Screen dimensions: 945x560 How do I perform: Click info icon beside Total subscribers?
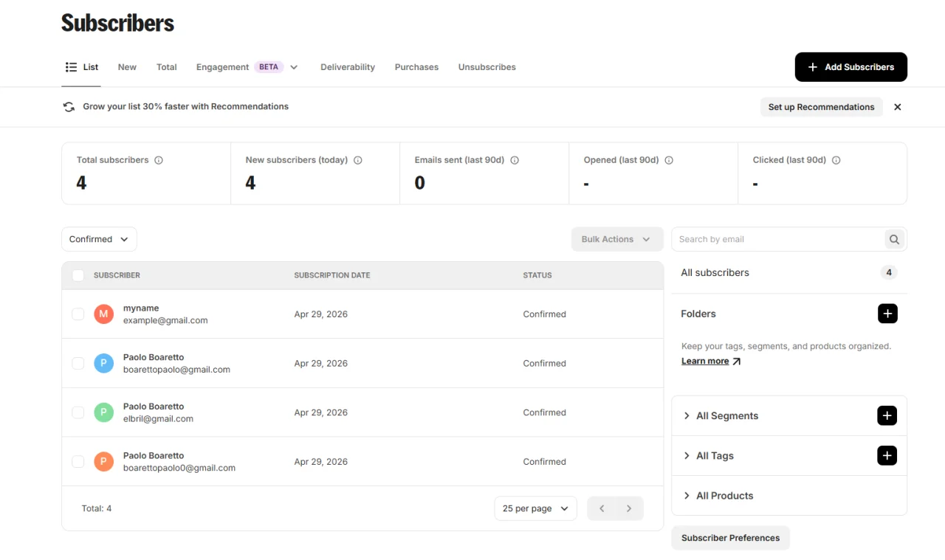click(x=159, y=160)
